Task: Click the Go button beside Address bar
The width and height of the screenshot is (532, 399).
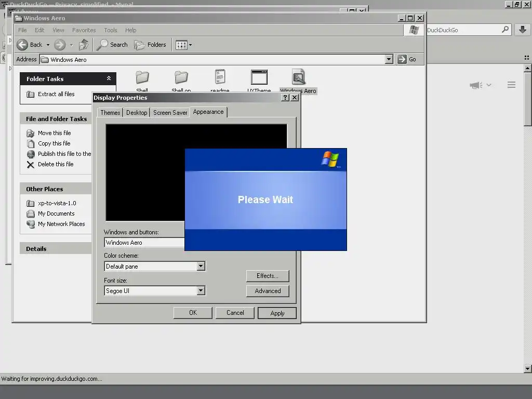Action: [407, 59]
